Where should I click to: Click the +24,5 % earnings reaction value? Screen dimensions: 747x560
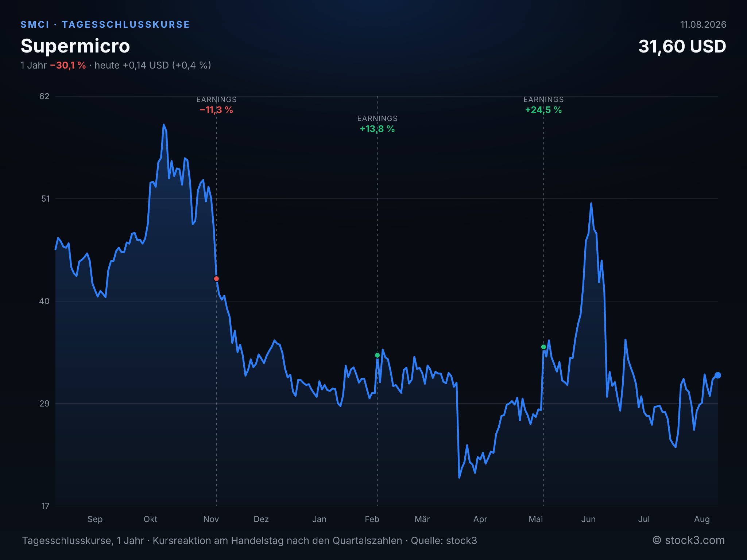[543, 110]
